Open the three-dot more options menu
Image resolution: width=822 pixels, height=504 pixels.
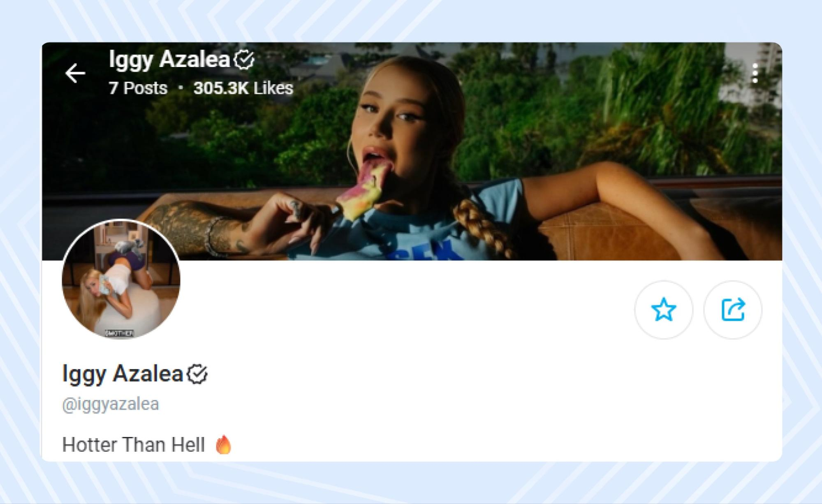tap(755, 73)
